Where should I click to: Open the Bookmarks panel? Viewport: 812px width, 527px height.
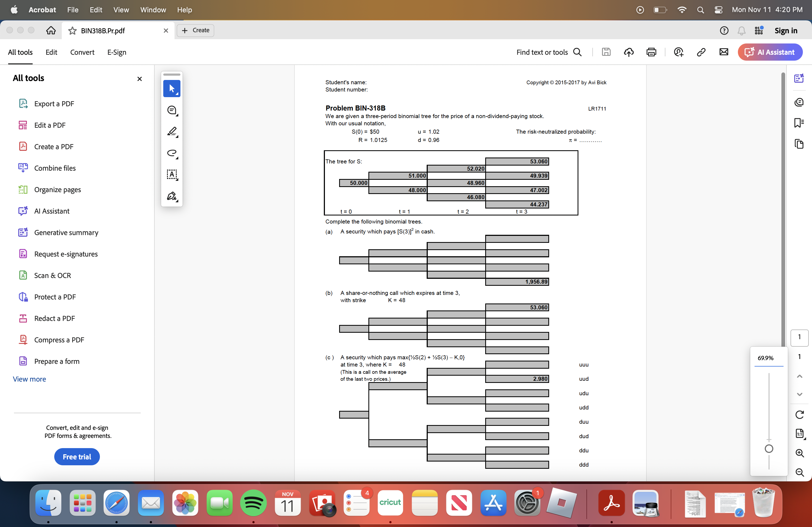point(799,123)
